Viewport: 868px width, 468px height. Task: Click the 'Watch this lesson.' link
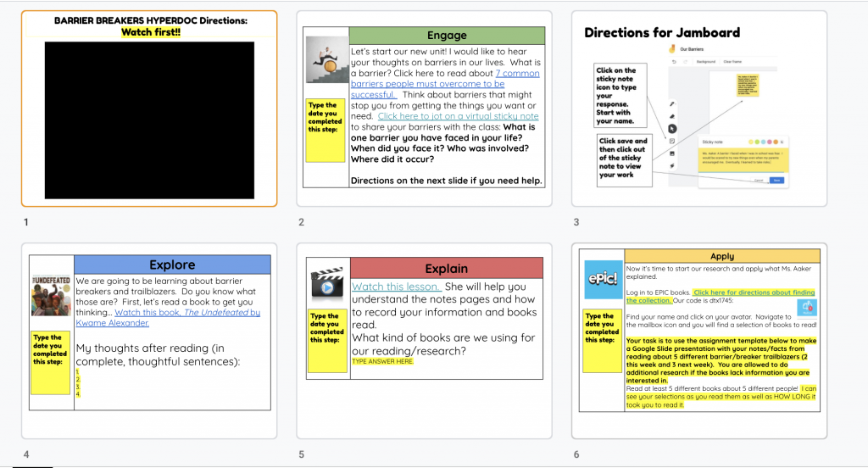396,287
